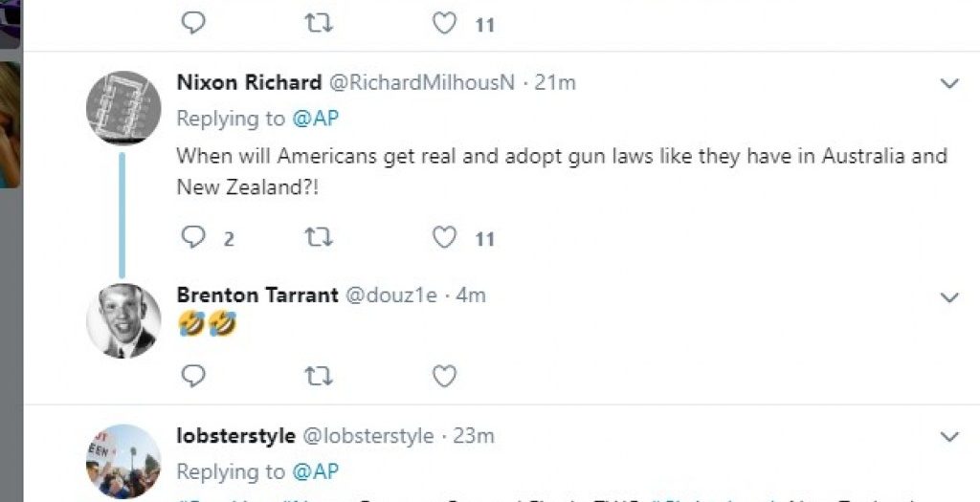Like the douz1e emoji tweet
This screenshot has height=502, width=980.
[444, 377]
